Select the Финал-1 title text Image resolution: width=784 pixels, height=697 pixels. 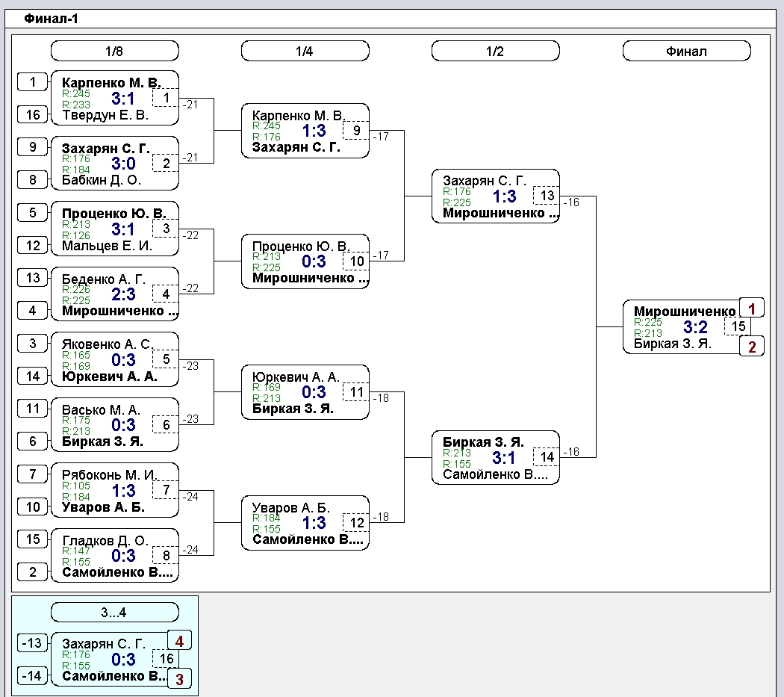51,19
